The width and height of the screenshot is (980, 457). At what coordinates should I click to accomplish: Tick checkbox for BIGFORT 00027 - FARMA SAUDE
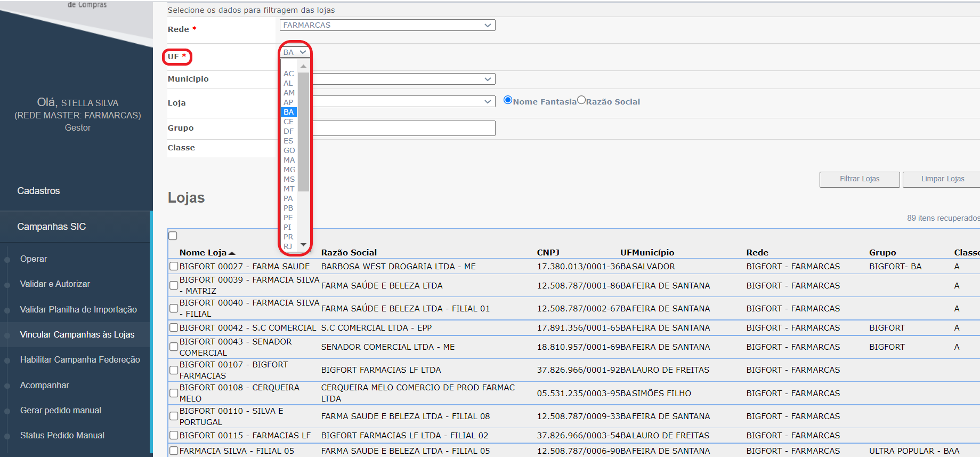point(174,266)
